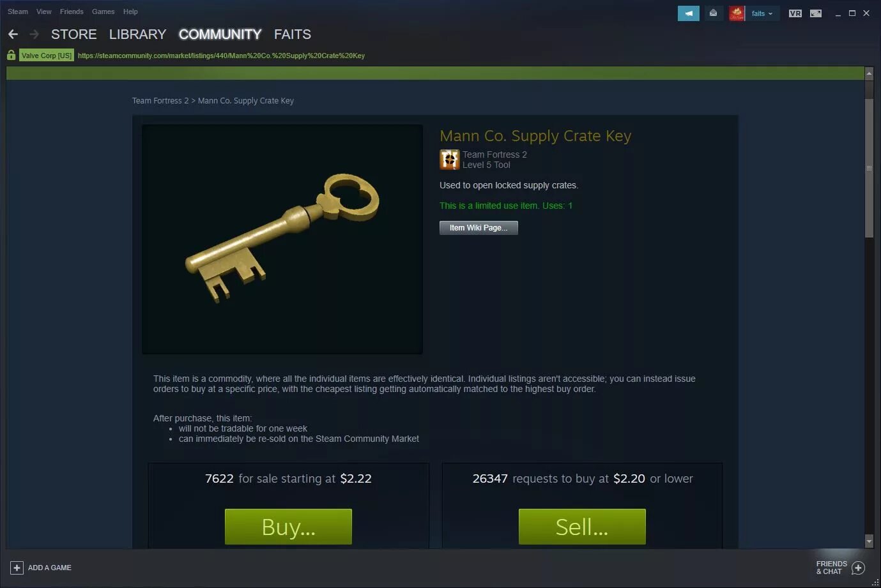Open the Item Wiki Page button
881x588 pixels.
(479, 228)
